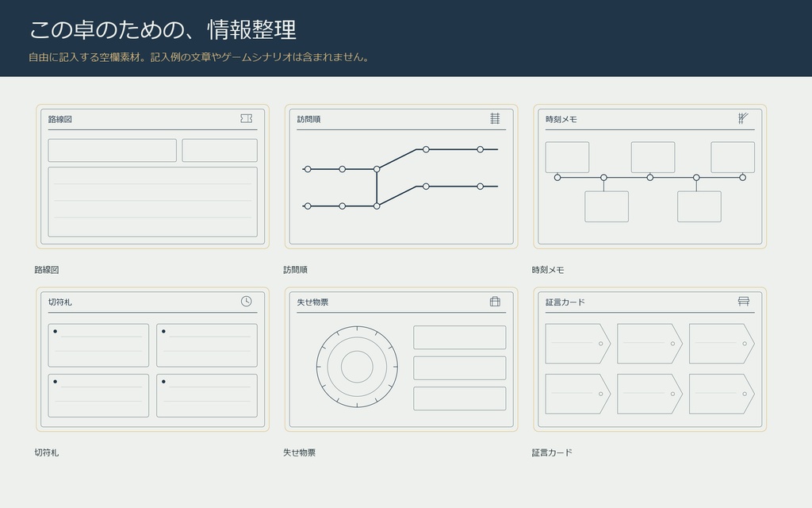Click the suitcase icon in the 失せ物票 card
The image size is (812, 508).
pos(495,301)
